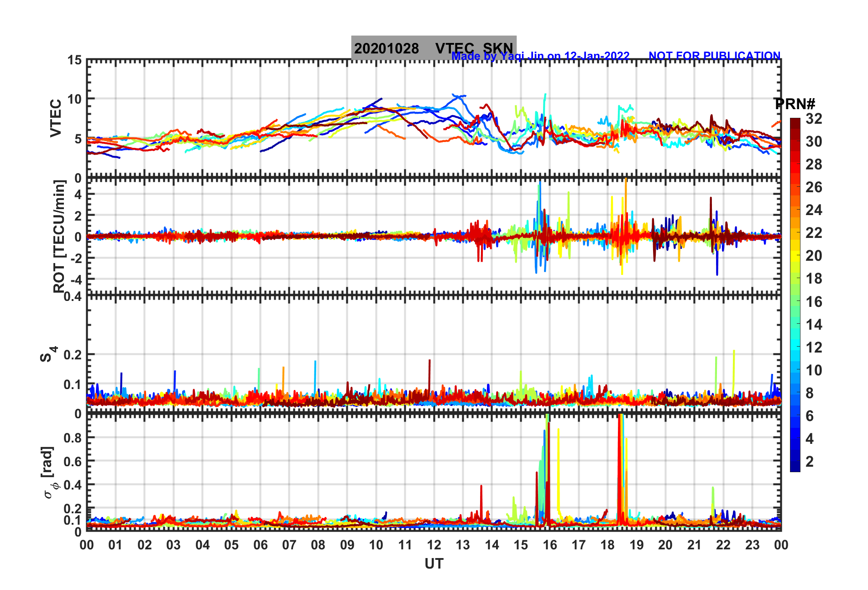Click x-axis hour label '21'
Screen dimensions: 868x590
tap(695, 545)
